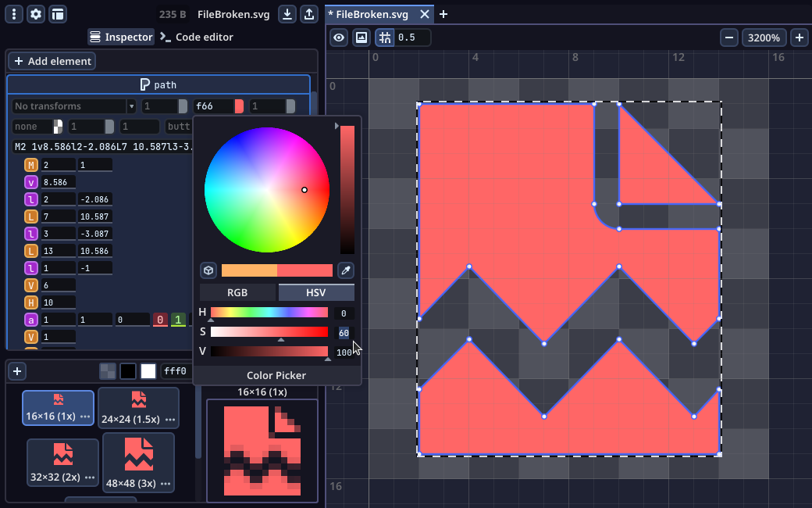Switch color picker to RGB tab
Screen dimensions: 812x508
[x=237, y=292]
